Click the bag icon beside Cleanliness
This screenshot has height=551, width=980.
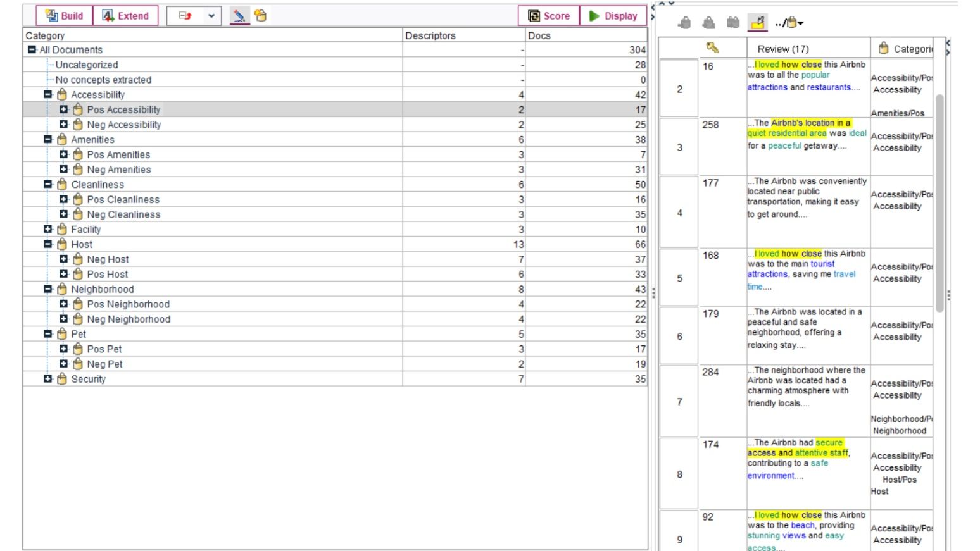click(x=62, y=184)
